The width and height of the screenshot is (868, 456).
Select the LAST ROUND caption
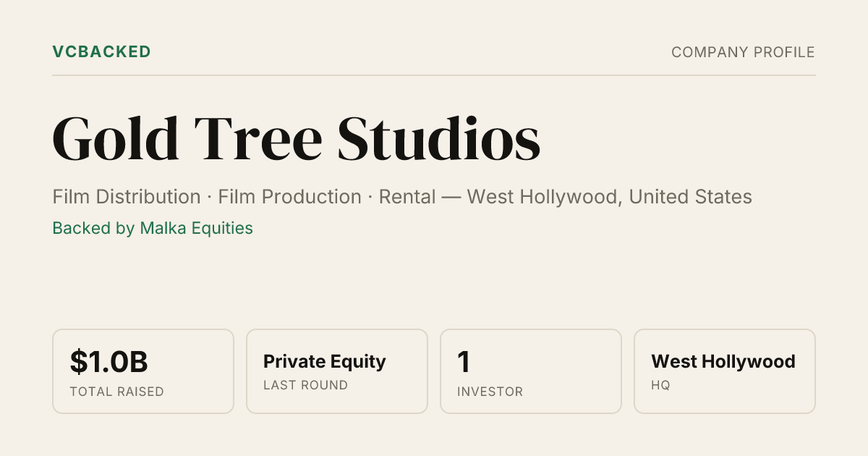point(305,385)
